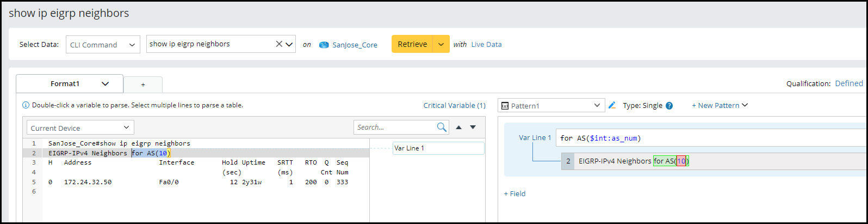Click the info icon beside parsing hint
Screen dimensions: 868x224
(26, 105)
